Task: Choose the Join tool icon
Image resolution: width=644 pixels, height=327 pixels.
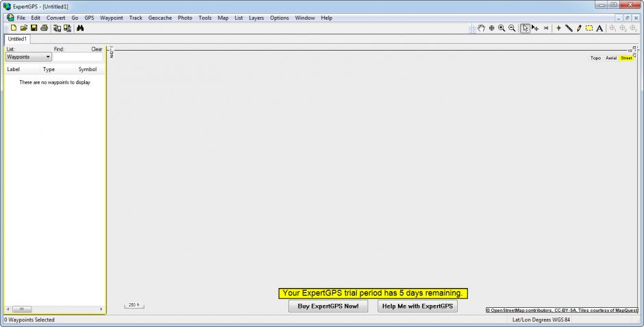Action: [x=546, y=28]
